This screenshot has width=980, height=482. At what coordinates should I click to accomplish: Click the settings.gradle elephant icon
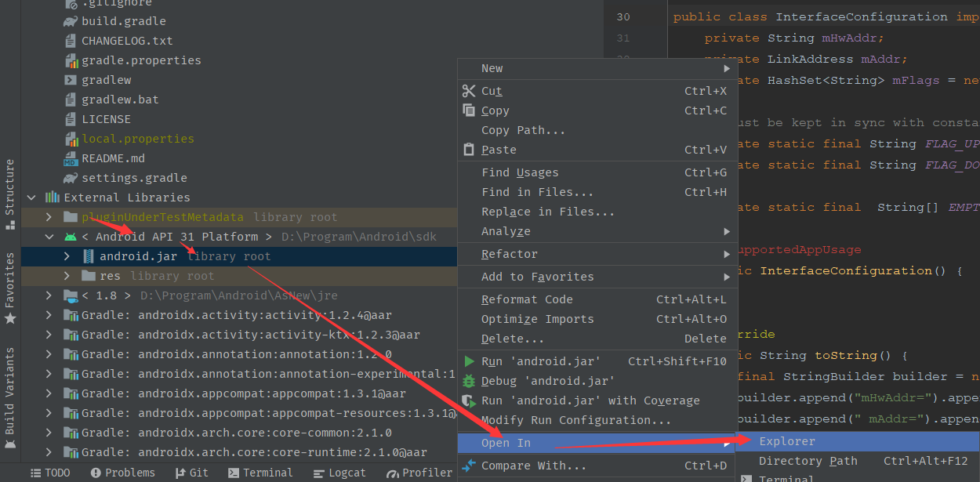[70, 178]
